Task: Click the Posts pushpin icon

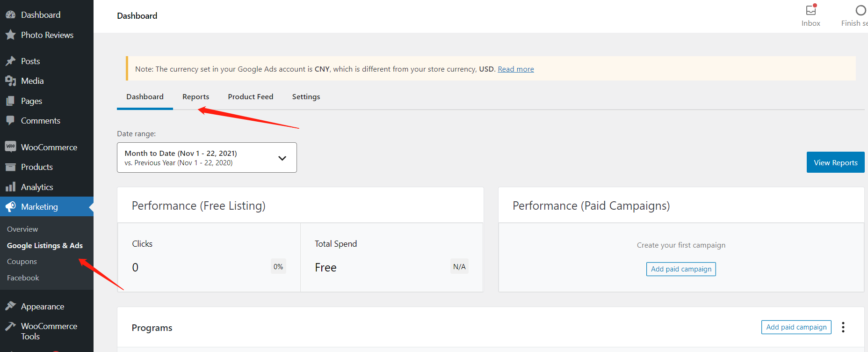Action: click(x=10, y=61)
